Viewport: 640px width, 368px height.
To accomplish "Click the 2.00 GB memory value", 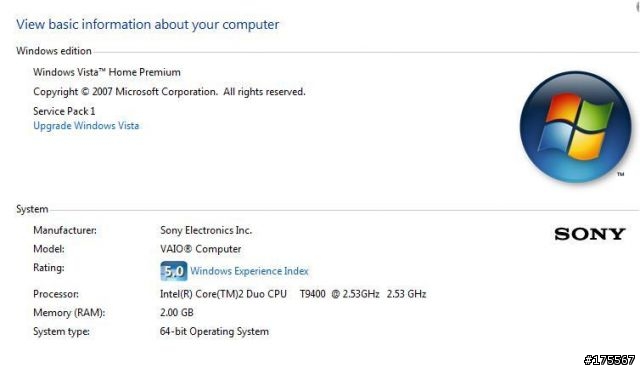I will pos(177,313).
